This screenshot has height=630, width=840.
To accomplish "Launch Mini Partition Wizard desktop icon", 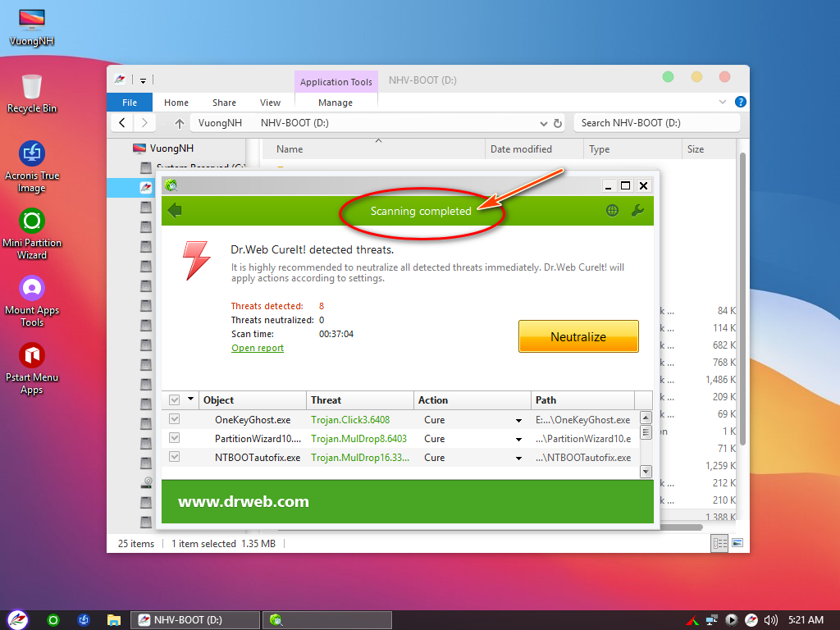I will pyautogui.click(x=32, y=234).
